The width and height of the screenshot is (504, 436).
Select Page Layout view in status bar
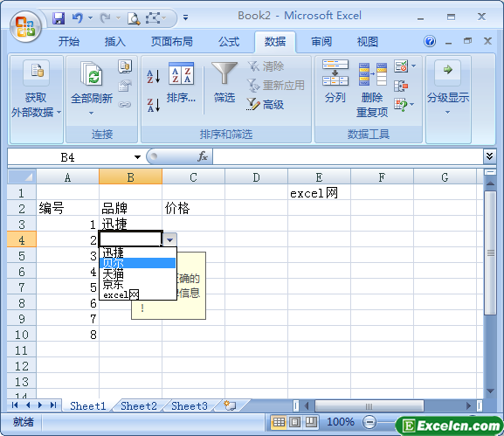(294, 421)
